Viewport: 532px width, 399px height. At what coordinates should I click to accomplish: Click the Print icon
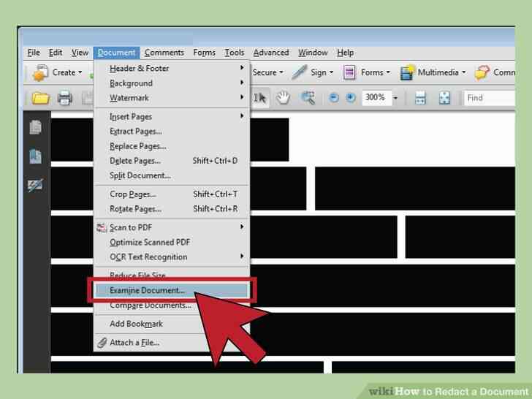click(x=65, y=98)
